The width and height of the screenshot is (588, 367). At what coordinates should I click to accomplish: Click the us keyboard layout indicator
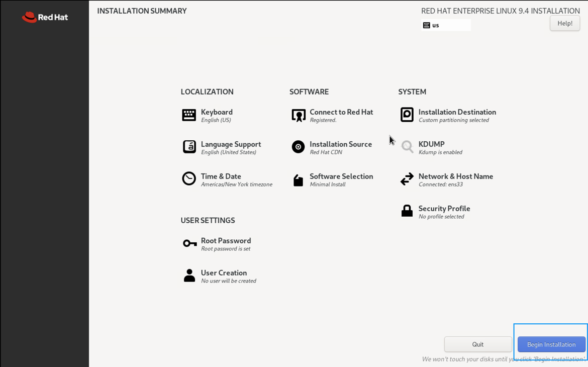446,25
